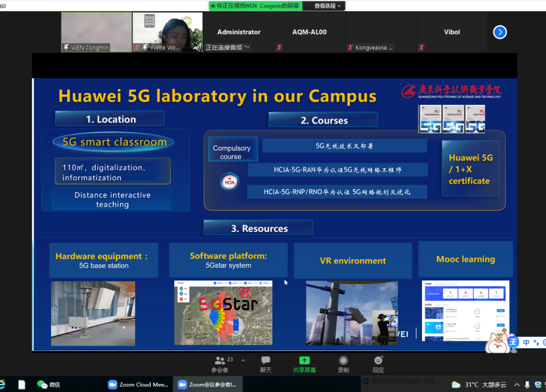The width and height of the screenshot is (546, 392).
Task: Click the AQM-AL00 participant tile
Action: (x=309, y=32)
